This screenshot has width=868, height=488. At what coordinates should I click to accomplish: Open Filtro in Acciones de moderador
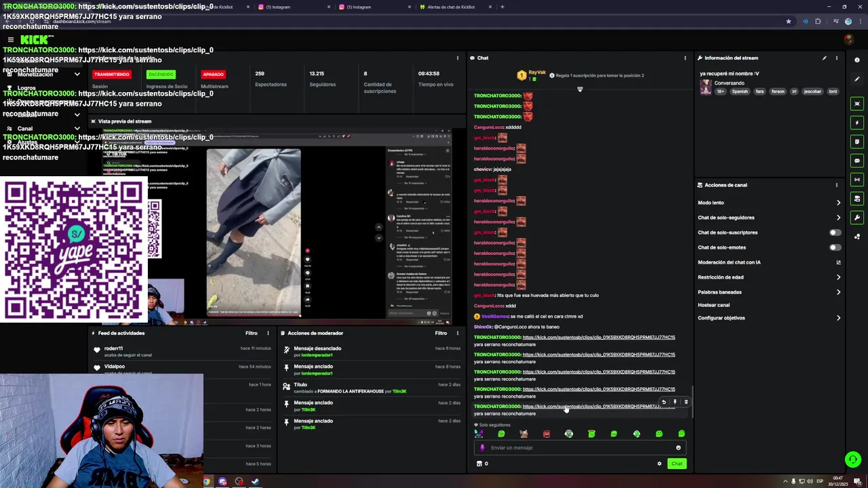coord(441,333)
